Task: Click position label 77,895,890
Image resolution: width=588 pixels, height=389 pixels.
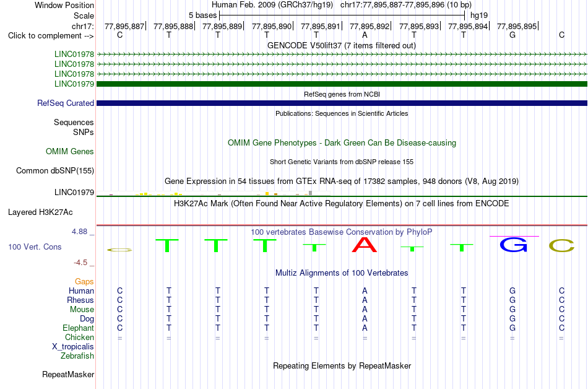Action: coord(272,26)
